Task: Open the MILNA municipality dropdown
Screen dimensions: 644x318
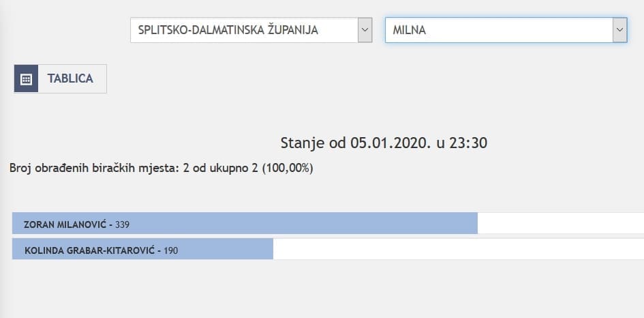Action: 498,30
